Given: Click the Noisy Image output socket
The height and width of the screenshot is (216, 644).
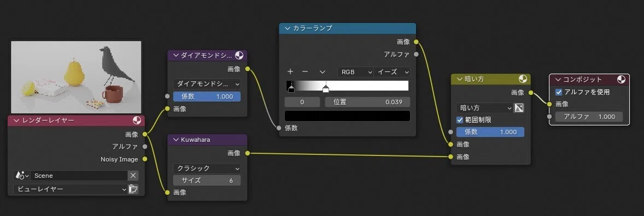Looking at the screenshot, I should [x=144, y=159].
